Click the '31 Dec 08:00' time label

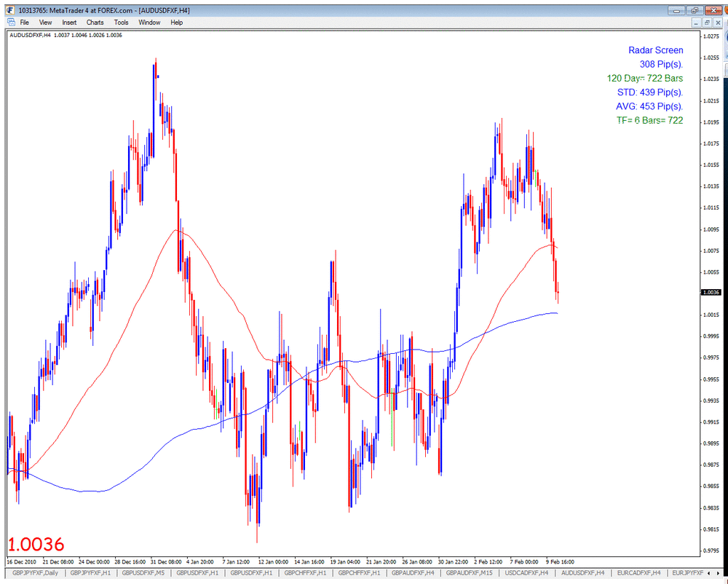pos(166,561)
